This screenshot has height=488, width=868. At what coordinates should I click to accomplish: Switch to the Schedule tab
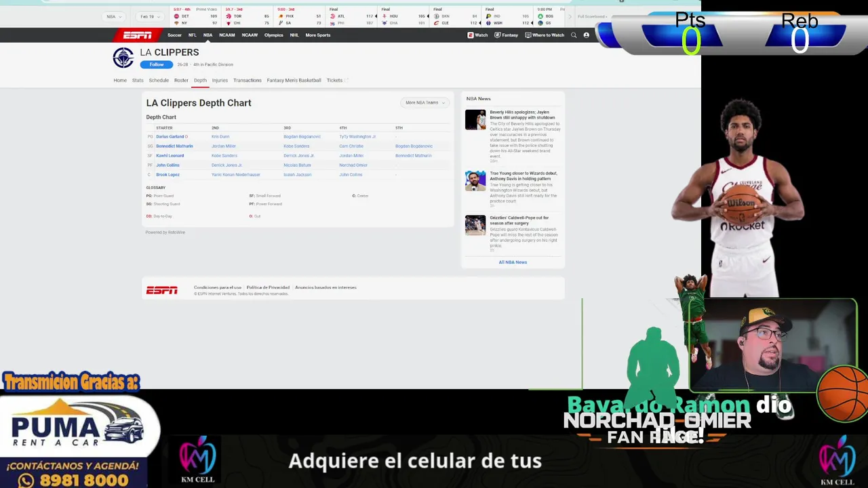click(159, 80)
